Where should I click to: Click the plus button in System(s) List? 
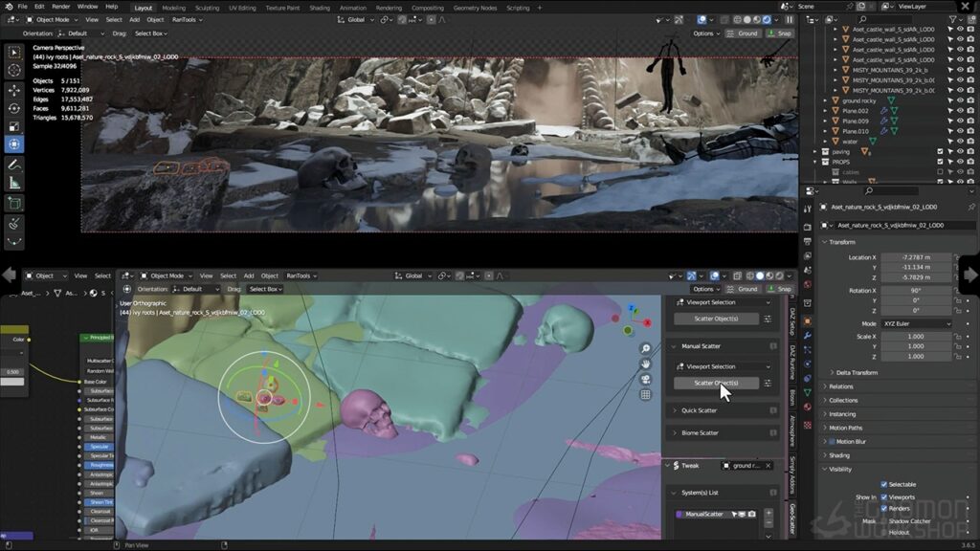[768, 513]
